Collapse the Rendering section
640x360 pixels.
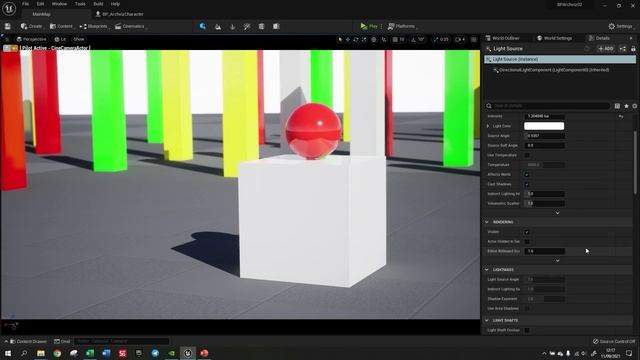coord(487,222)
